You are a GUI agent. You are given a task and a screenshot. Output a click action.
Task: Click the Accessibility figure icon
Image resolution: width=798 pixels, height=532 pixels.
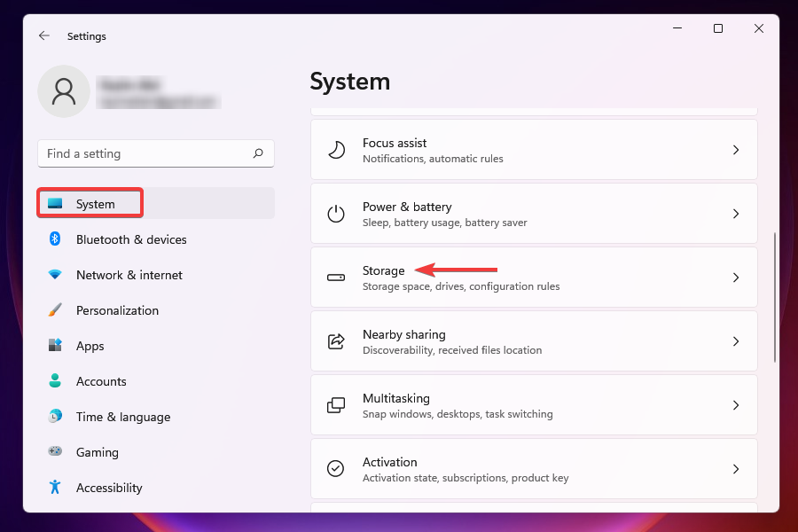click(55, 487)
